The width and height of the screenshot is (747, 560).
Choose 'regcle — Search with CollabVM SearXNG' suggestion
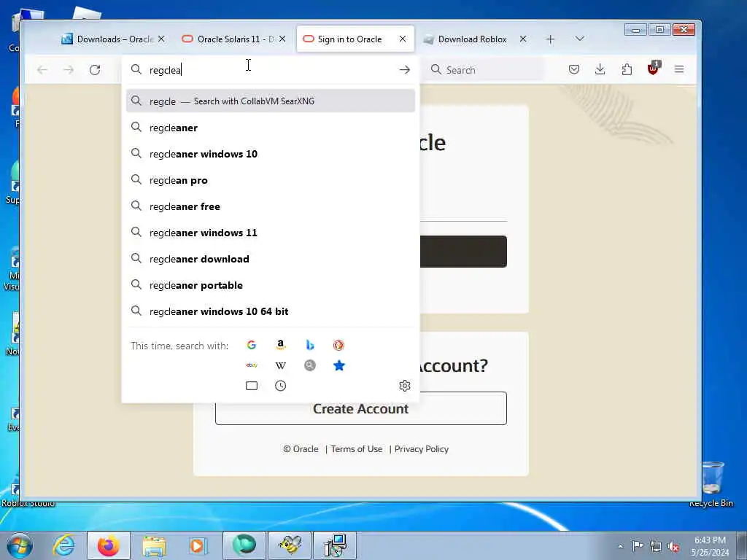click(271, 101)
